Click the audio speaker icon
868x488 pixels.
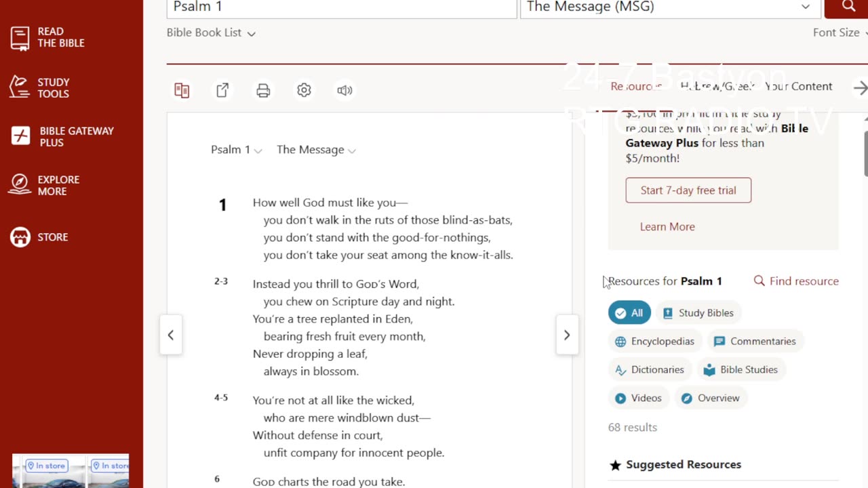(x=344, y=90)
